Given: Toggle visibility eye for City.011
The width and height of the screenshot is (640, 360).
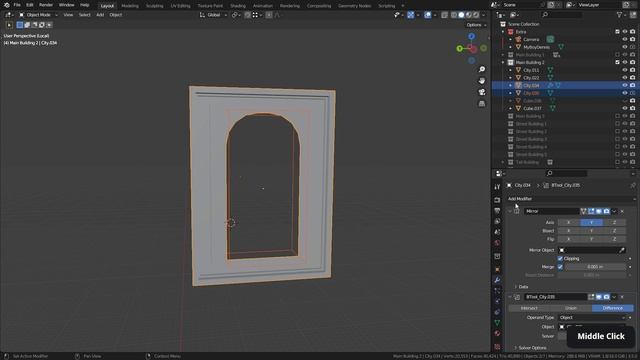Looking at the screenshot, I should pyautogui.click(x=624, y=70).
